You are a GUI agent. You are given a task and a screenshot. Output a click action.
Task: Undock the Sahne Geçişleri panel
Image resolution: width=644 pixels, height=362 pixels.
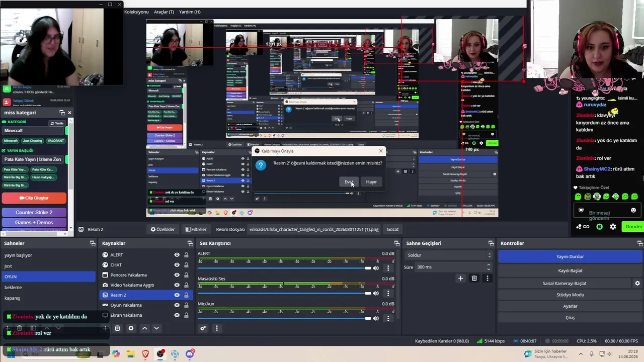491,243
